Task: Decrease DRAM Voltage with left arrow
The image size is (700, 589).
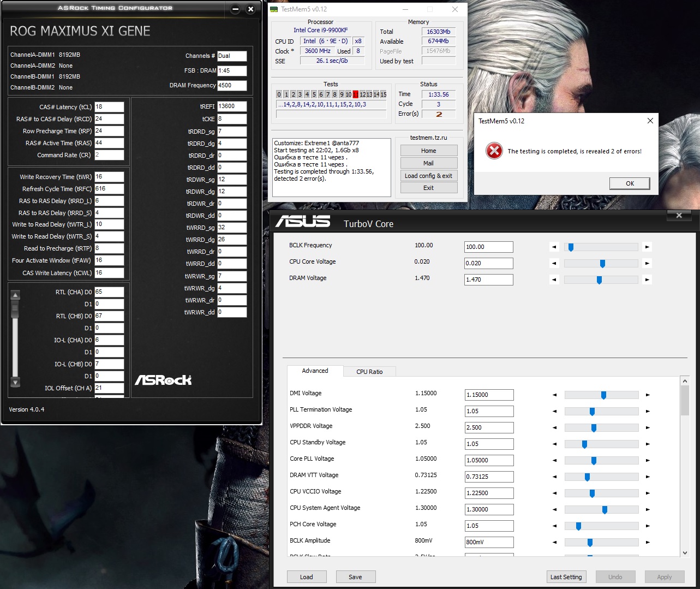Action: (554, 279)
